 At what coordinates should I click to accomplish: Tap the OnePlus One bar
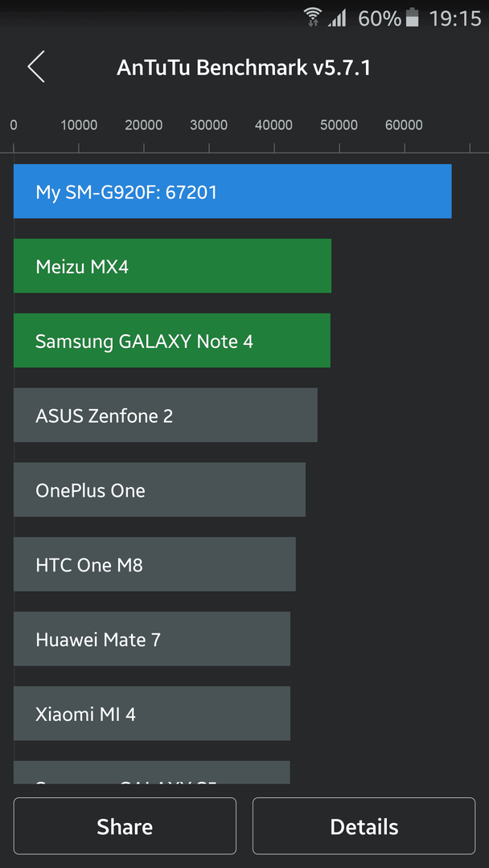pyautogui.click(x=159, y=490)
